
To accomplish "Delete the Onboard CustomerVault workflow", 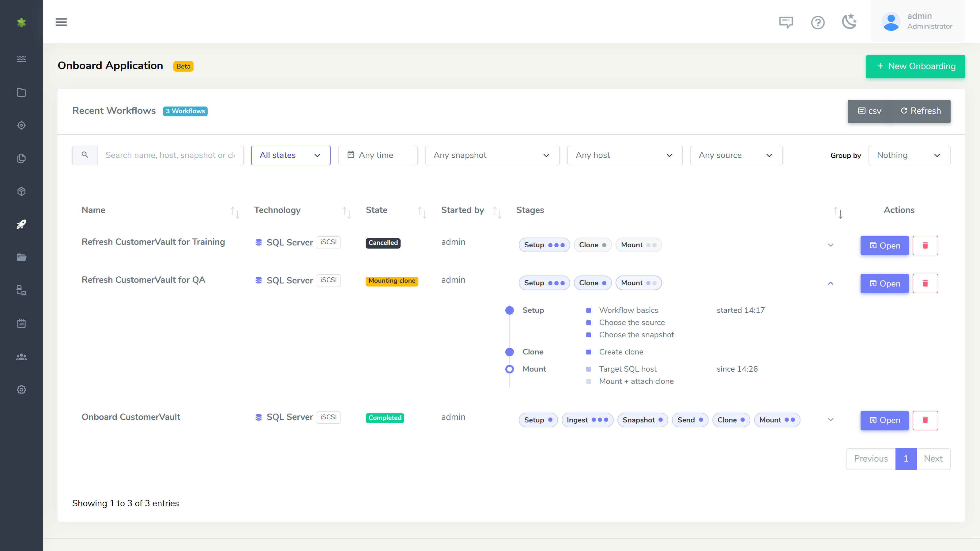I will (925, 420).
